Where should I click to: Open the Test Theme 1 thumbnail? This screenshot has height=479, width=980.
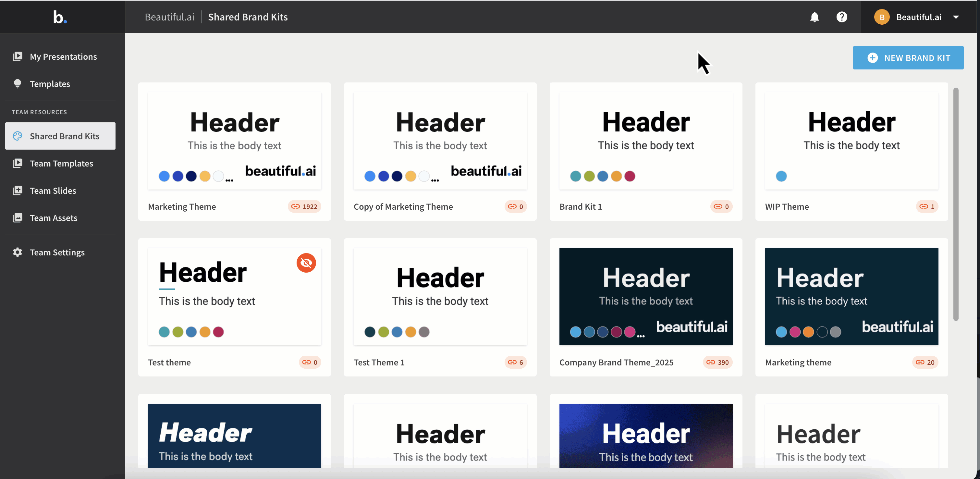click(x=440, y=297)
